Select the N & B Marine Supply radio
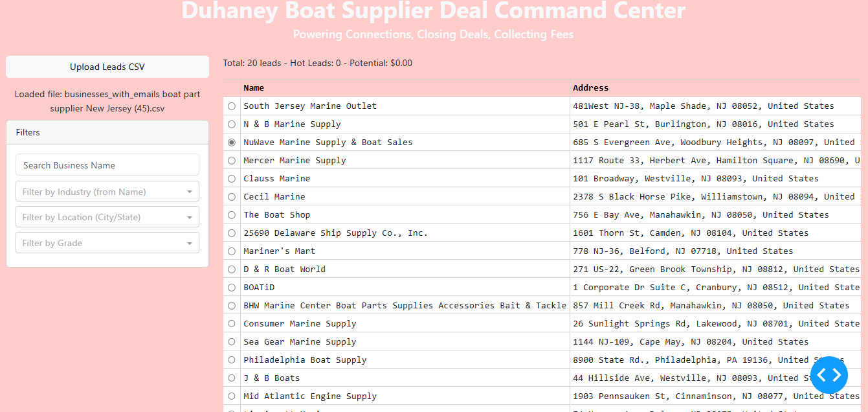Image resolution: width=868 pixels, height=412 pixels. click(x=232, y=124)
